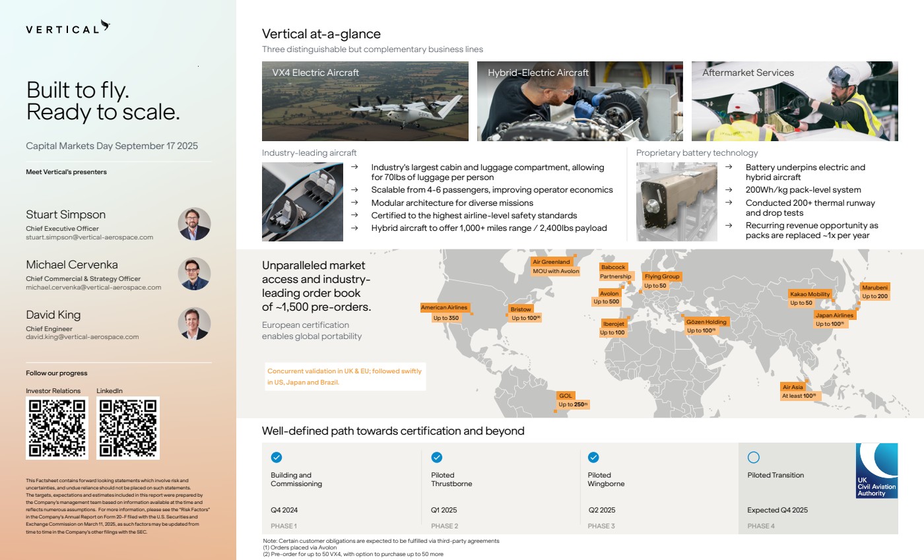The width and height of the screenshot is (924, 560).
Task: Select the Hybrid-Electric Aircraft image
Action: tap(579, 101)
